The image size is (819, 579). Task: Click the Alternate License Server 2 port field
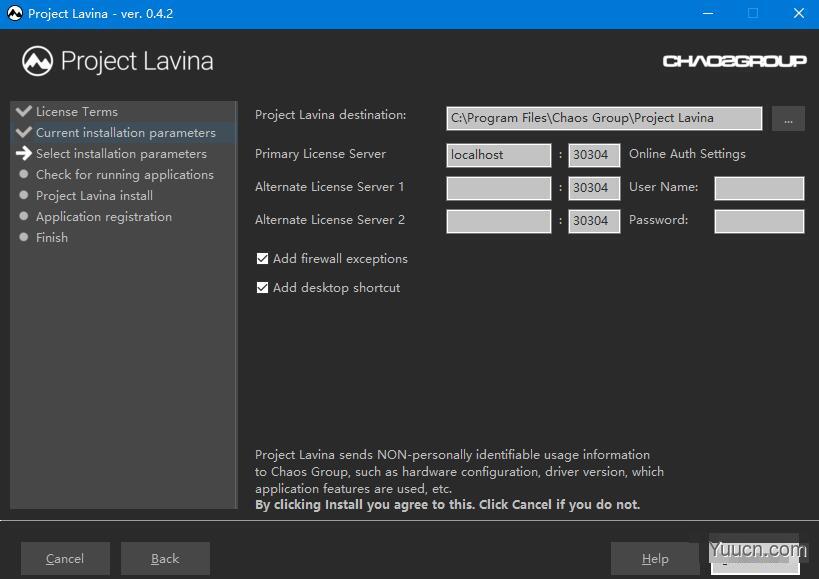[x=594, y=221]
